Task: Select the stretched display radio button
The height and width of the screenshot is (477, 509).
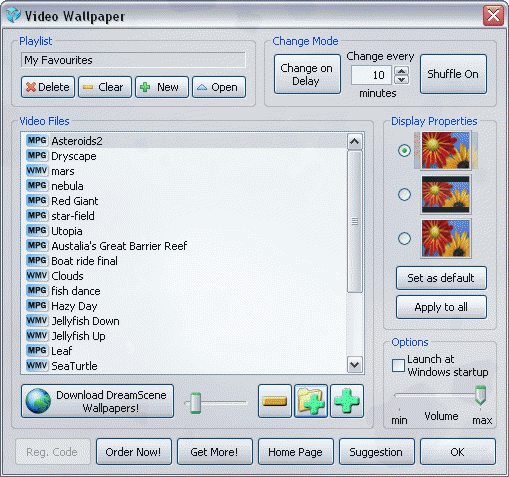Action: click(404, 150)
